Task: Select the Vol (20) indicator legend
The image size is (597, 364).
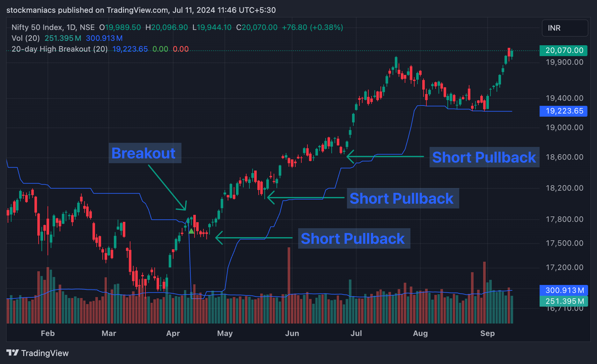Action: [25, 38]
